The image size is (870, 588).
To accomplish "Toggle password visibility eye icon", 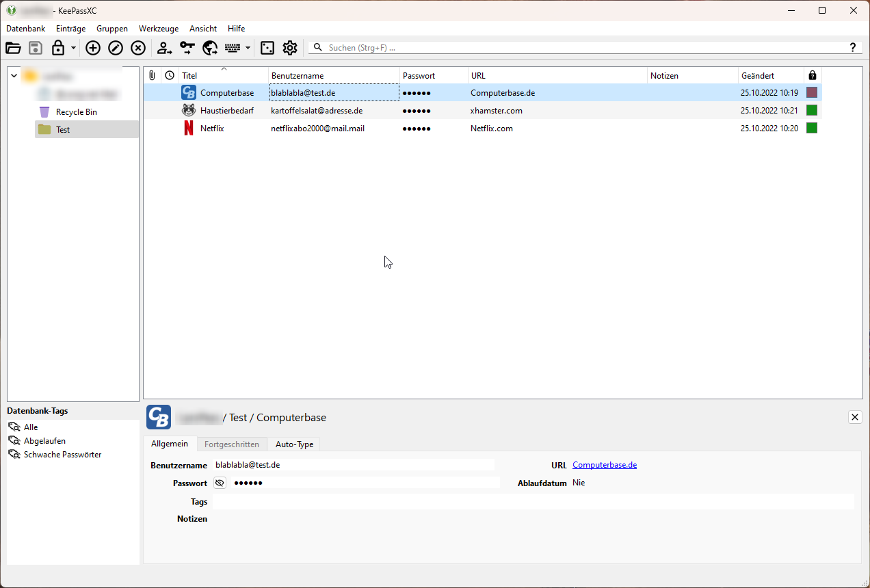I will (220, 483).
